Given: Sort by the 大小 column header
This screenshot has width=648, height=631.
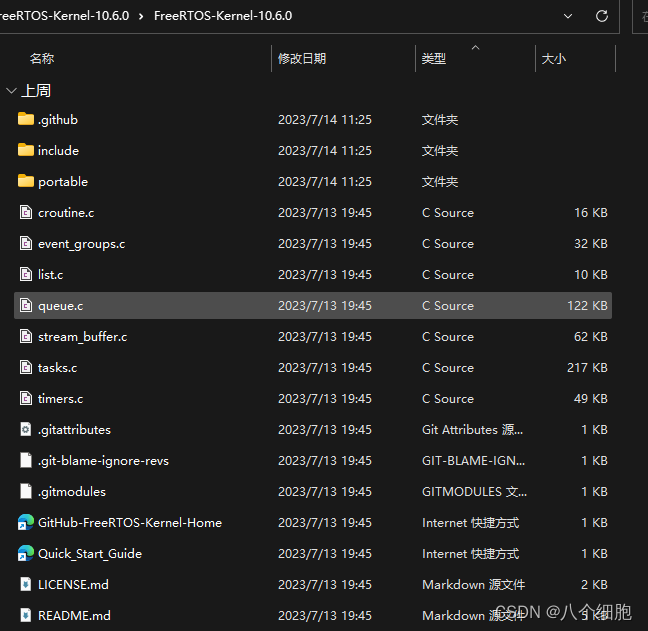Looking at the screenshot, I should (x=554, y=58).
